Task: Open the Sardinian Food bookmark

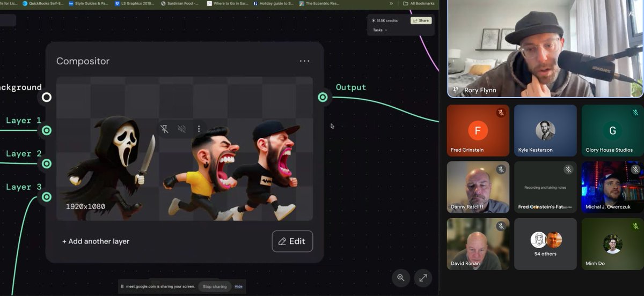Action: [179, 3]
